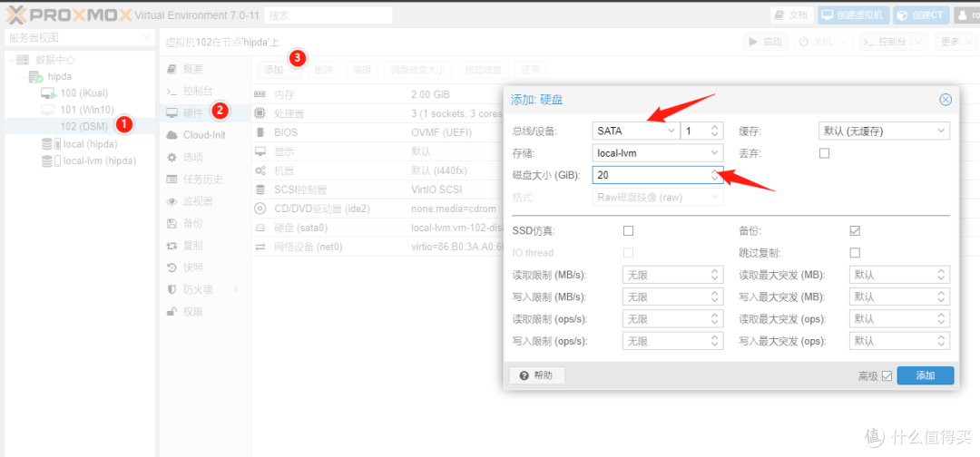The image size is (980, 457).
Task: Click the 添加 add toolbar dropdown
Action: pos(280,69)
